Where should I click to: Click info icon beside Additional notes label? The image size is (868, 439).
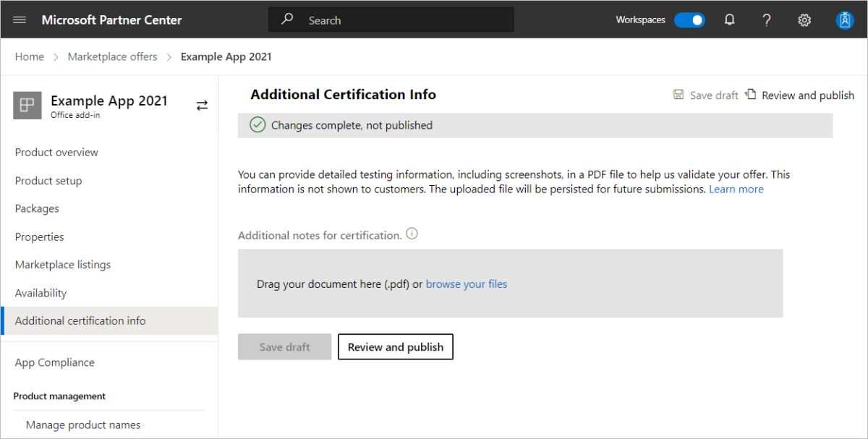click(412, 234)
